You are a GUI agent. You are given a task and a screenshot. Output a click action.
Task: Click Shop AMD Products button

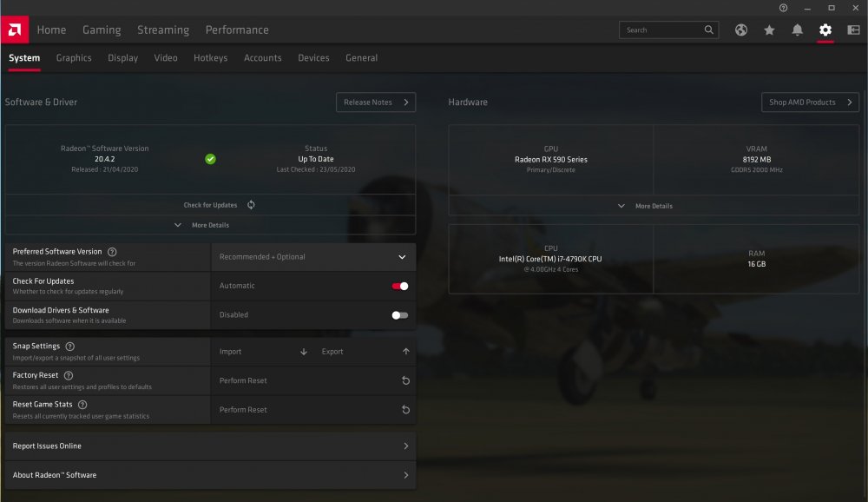810,102
